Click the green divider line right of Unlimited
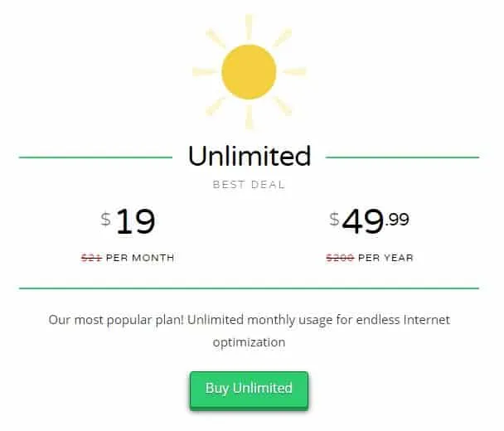The image size is (504, 431). coord(402,157)
